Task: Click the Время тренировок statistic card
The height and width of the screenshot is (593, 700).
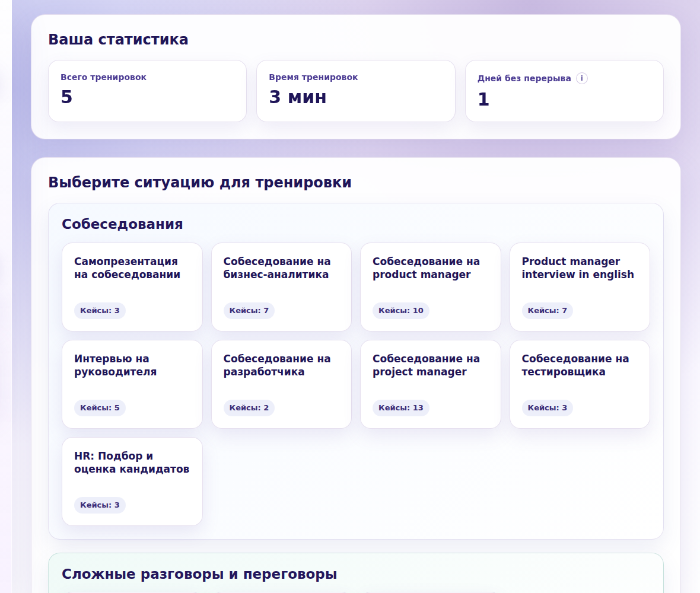Action: [x=356, y=91]
